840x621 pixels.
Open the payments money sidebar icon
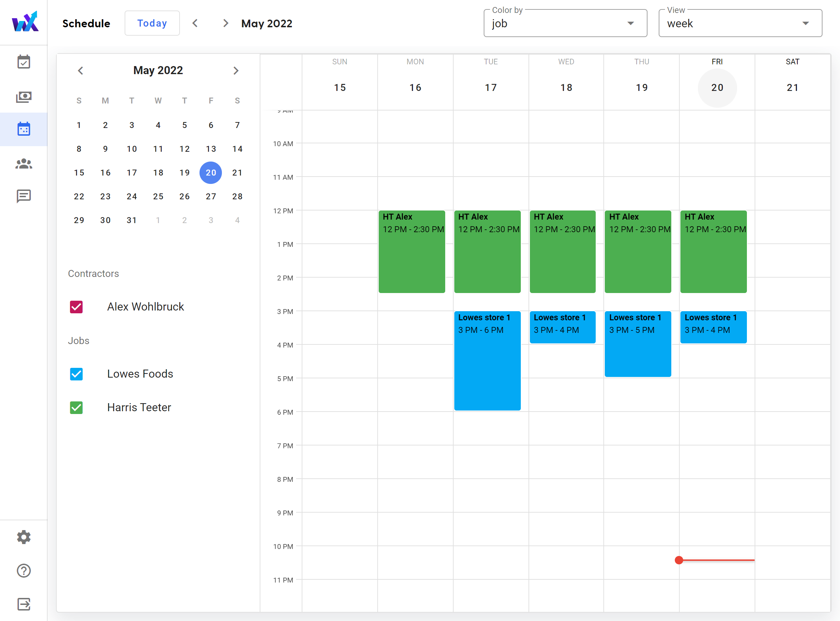click(24, 97)
